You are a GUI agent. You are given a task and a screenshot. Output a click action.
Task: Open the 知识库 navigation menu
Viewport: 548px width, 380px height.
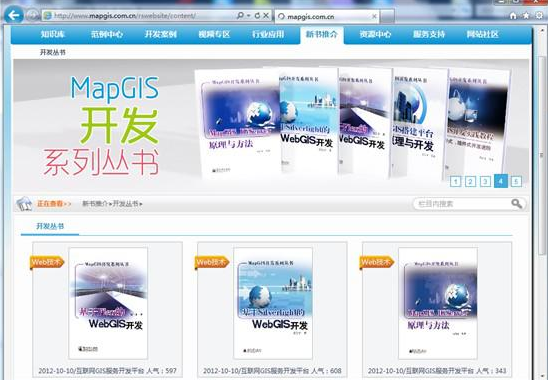point(53,34)
